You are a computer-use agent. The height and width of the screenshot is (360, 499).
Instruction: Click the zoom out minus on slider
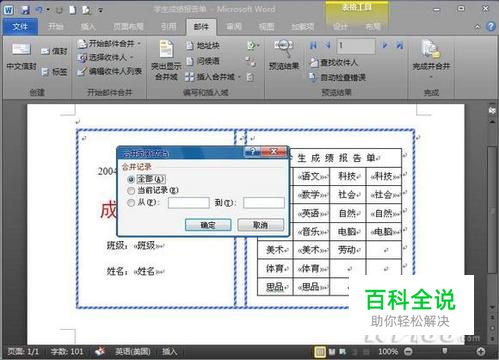point(408,351)
